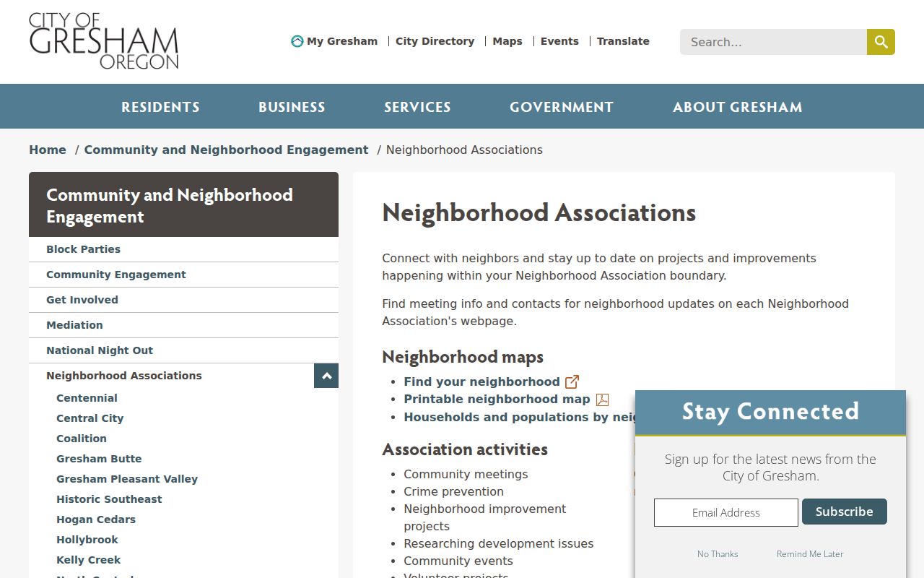924x578 pixels.
Task: Select the Coalition sidebar item
Action: 82,439
